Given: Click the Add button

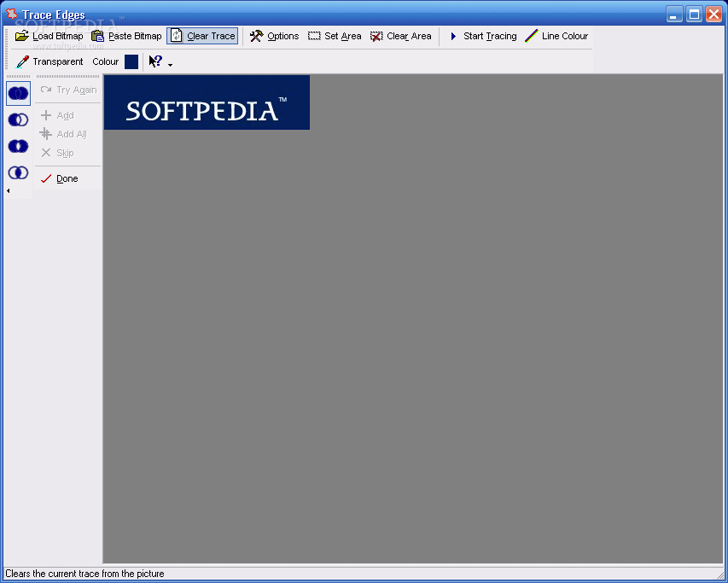Looking at the screenshot, I should tap(57, 115).
